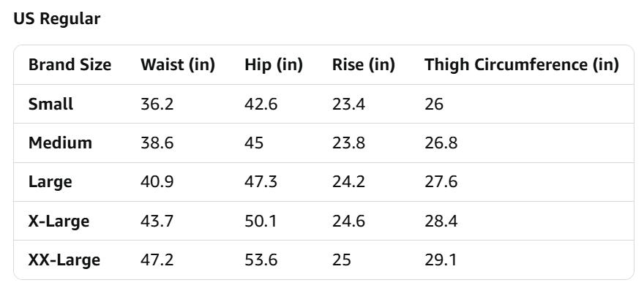This screenshot has height=299, width=644.
Task: Select X-Large thigh circumference value 28.4
Action: (x=441, y=221)
